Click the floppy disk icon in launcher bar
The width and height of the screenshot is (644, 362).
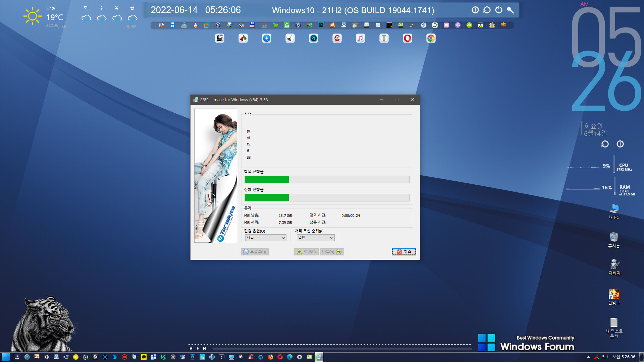[x=253, y=25]
